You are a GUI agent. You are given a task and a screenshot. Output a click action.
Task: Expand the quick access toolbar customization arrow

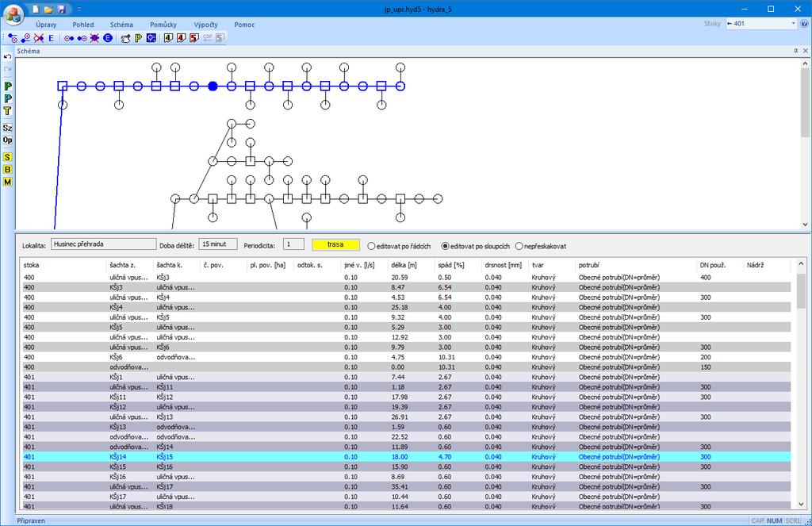tap(79, 9)
